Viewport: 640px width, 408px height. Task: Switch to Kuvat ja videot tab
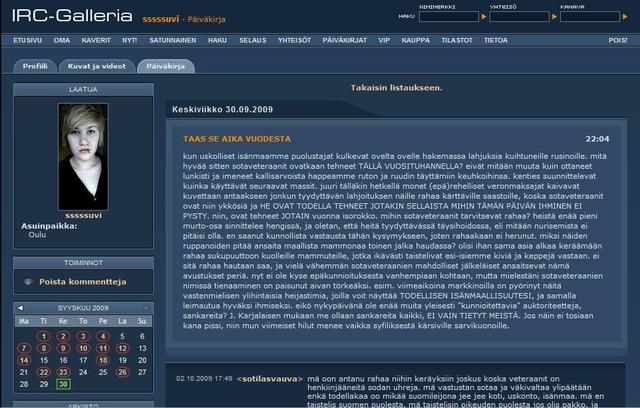point(98,66)
